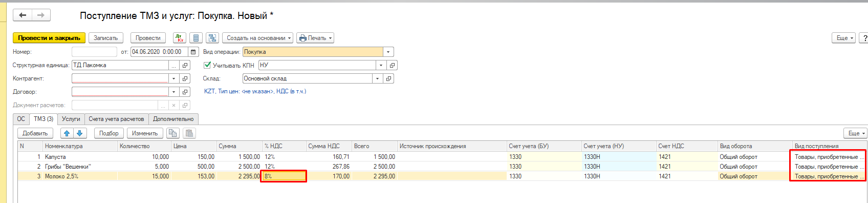Click the % НДС column header
The height and width of the screenshot is (203, 868).
[x=284, y=146]
